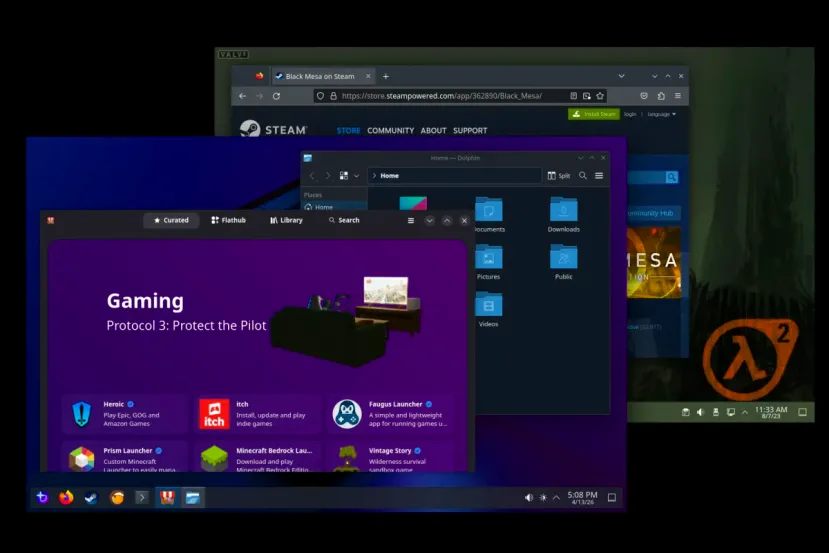This screenshot has height=553, width=829.
Task: Show desktop button beside 5:08 PM clock
Action: [612, 497]
